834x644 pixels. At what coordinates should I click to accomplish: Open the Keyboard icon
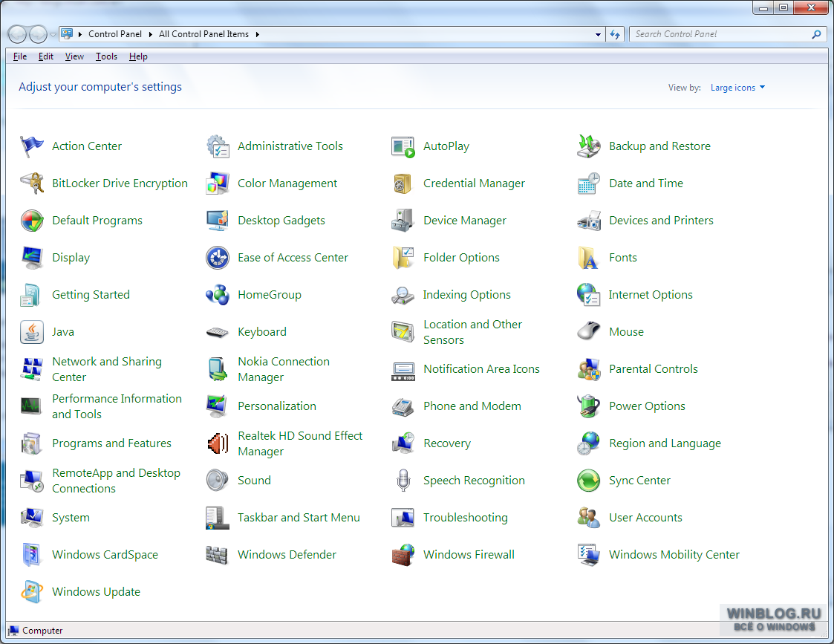[218, 332]
